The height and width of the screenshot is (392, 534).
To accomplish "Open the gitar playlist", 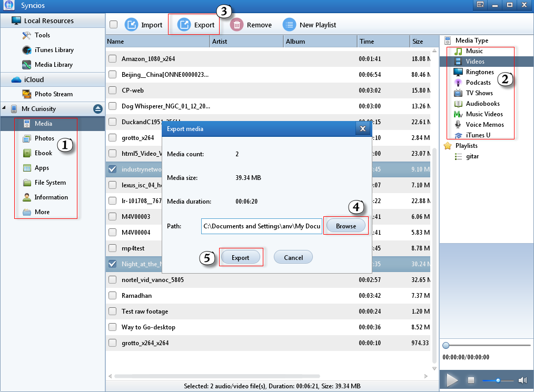I will (472, 156).
